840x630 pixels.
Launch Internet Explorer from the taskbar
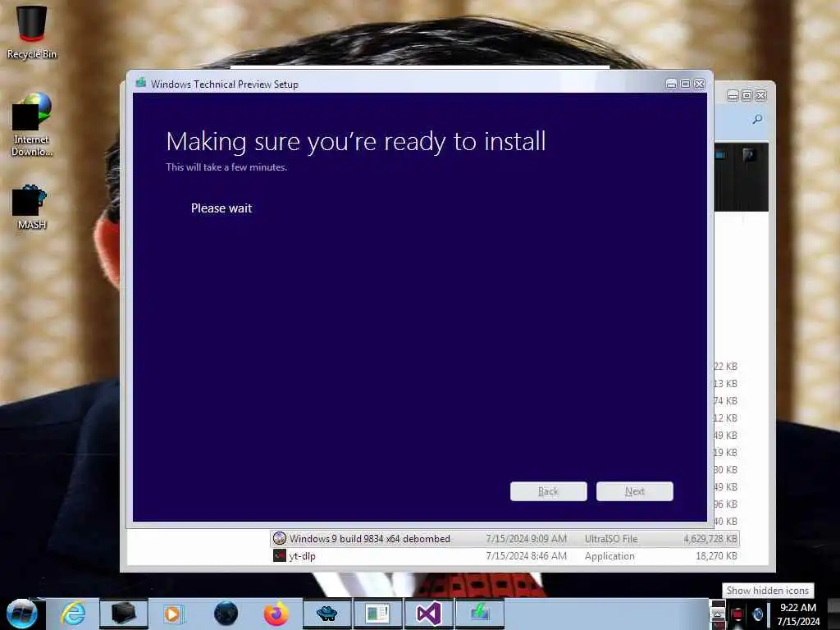pyautogui.click(x=73, y=614)
